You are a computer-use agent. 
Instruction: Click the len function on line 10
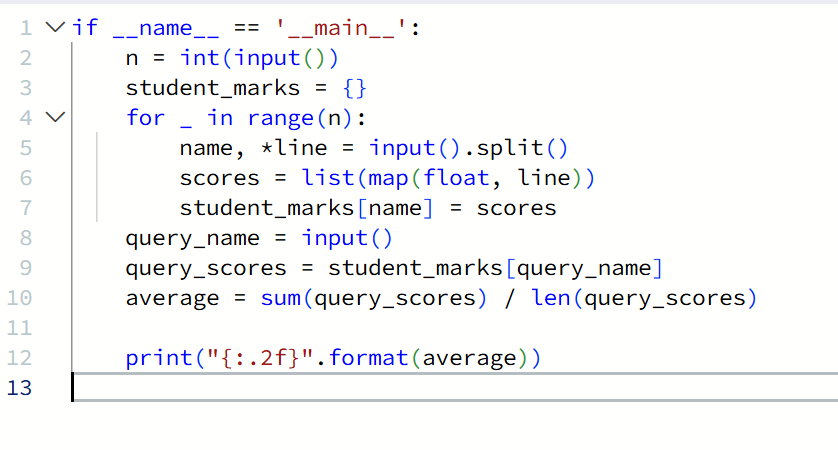550,298
